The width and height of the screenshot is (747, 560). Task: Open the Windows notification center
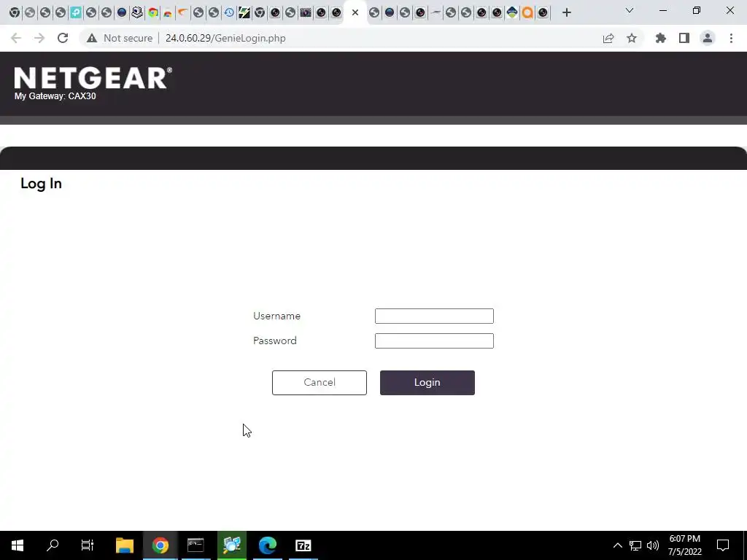click(723, 545)
